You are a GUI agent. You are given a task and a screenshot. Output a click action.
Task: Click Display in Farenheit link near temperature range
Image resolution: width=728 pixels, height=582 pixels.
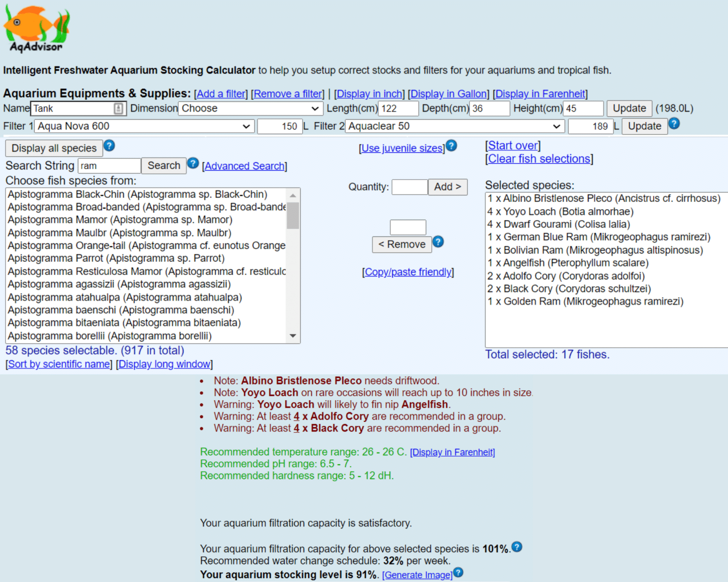tap(452, 452)
